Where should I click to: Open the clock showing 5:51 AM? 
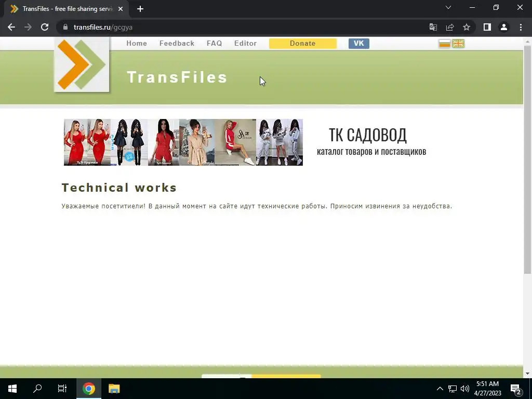487,389
